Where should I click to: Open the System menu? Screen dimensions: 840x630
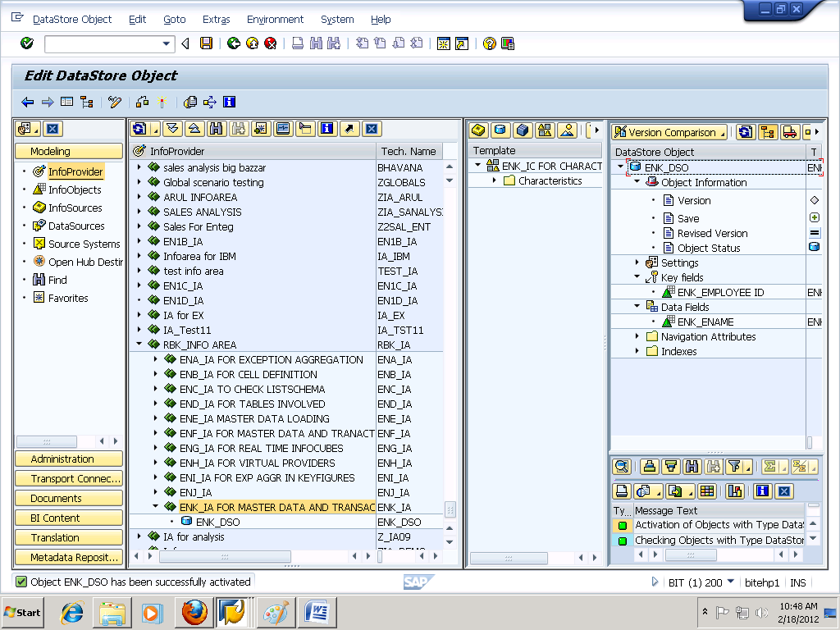click(x=337, y=20)
